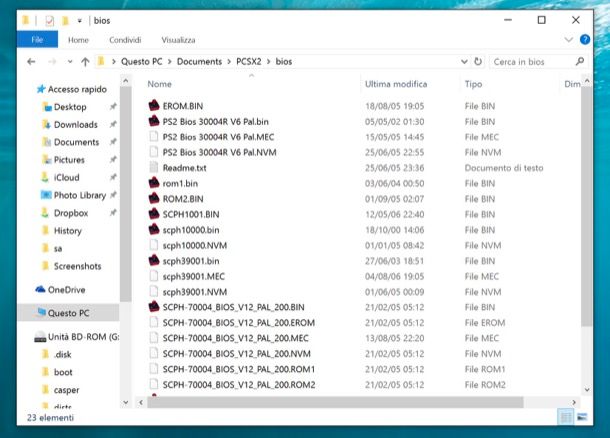610x438 pixels.
Task: Select PS2 Bios 30004R V6 Pal.NVM icon
Action: coord(154,152)
